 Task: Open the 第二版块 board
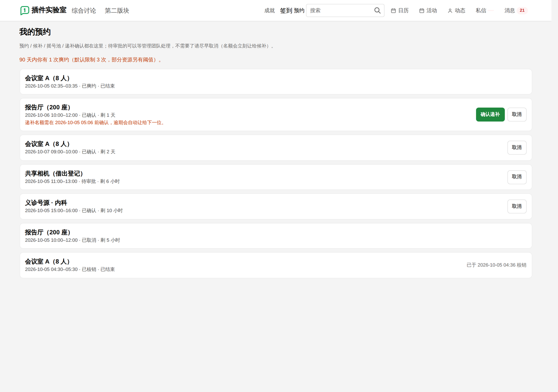tap(117, 10)
